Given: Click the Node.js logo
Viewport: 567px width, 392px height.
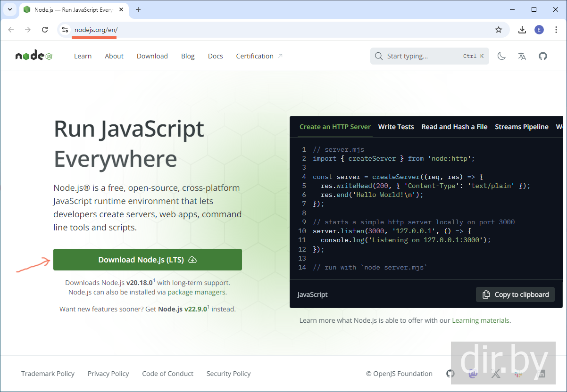Looking at the screenshot, I should tap(34, 56).
